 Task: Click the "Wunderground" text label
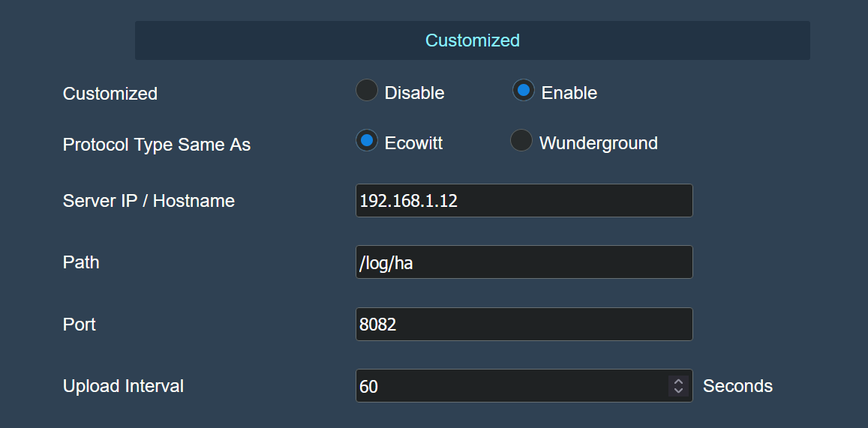(x=599, y=143)
